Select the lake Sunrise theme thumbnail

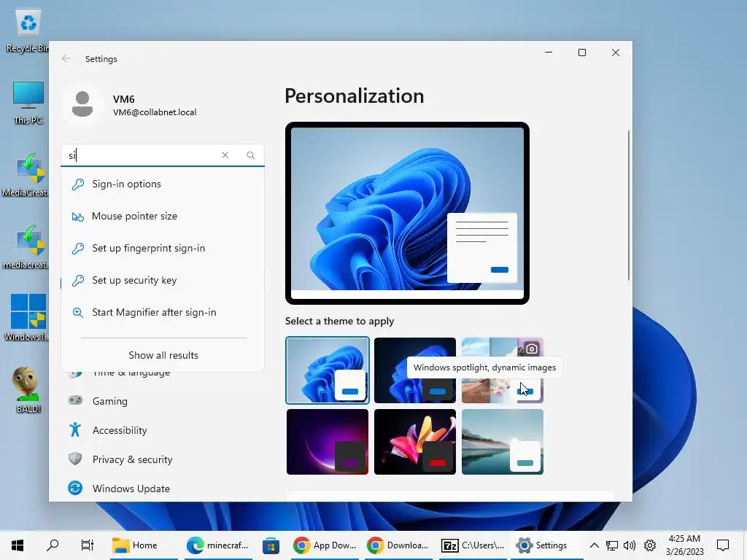pyautogui.click(x=502, y=442)
